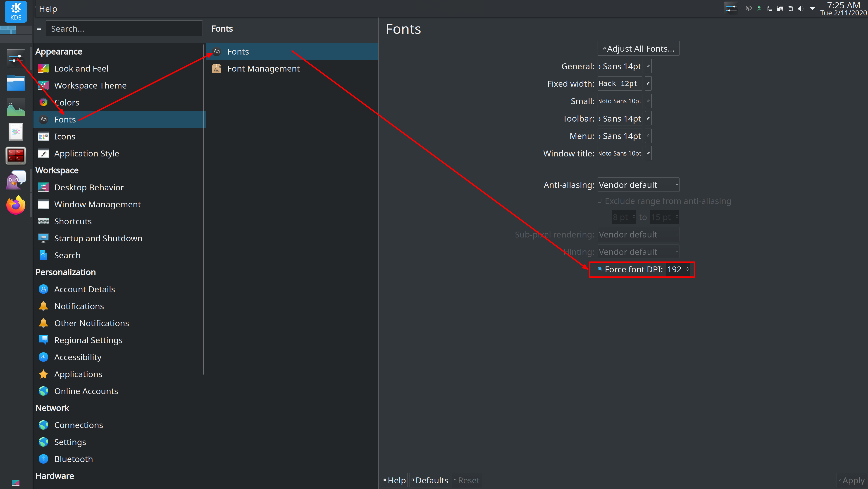Open Application Style settings
868x489 pixels.
(x=87, y=153)
